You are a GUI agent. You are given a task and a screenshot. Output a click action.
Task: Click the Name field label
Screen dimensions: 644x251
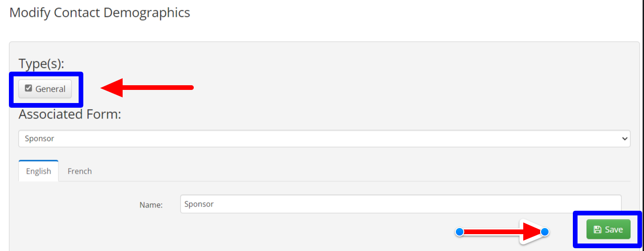click(151, 205)
